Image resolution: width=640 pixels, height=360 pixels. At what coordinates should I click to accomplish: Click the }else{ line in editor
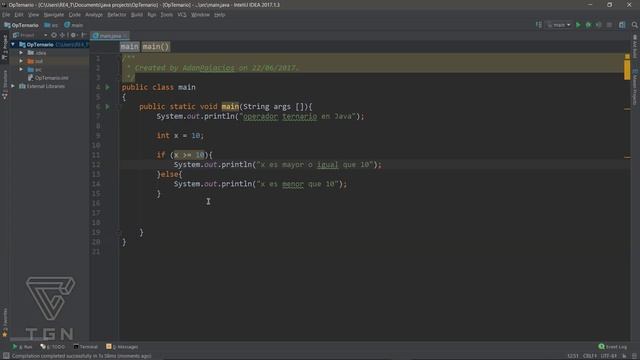click(x=169, y=174)
